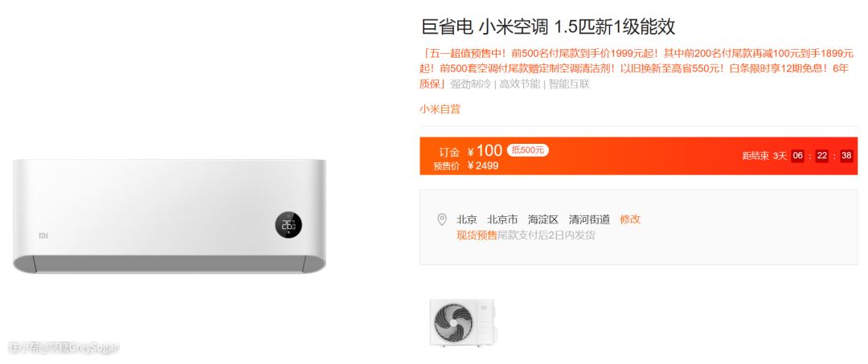This screenshot has height=364, width=868.
Task: Select the 抵500元 deposit badge
Action: click(x=527, y=150)
